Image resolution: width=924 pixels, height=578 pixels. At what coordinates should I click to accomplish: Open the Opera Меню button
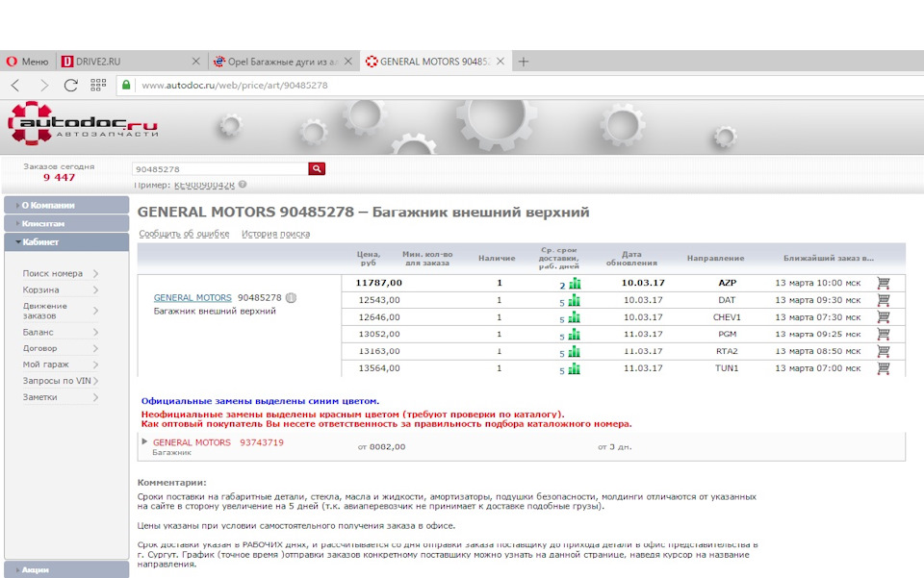click(x=27, y=62)
